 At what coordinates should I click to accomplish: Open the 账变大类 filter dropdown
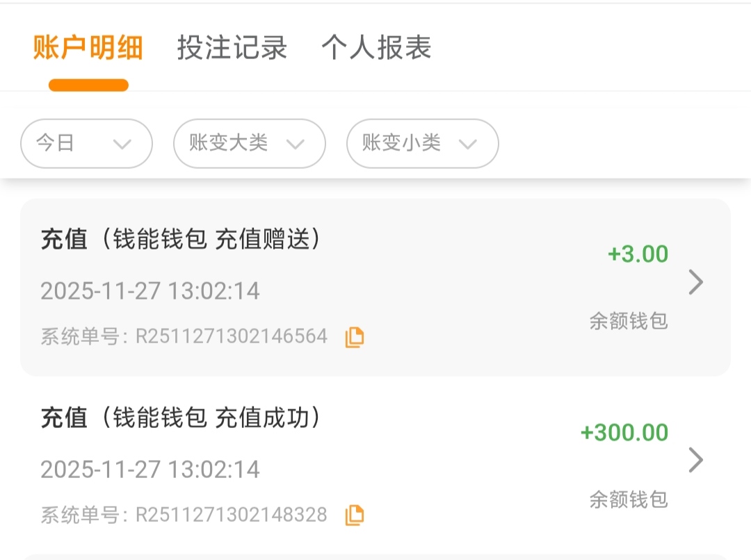coord(249,144)
